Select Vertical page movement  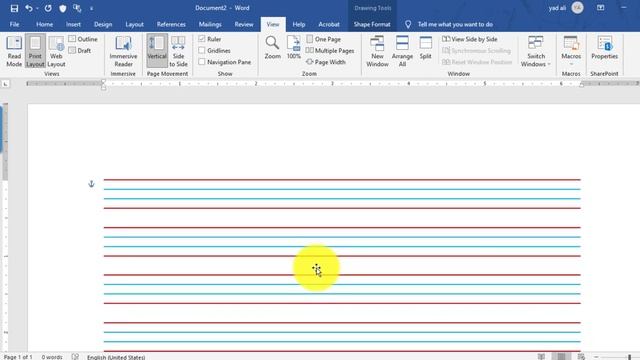coord(157,51)
